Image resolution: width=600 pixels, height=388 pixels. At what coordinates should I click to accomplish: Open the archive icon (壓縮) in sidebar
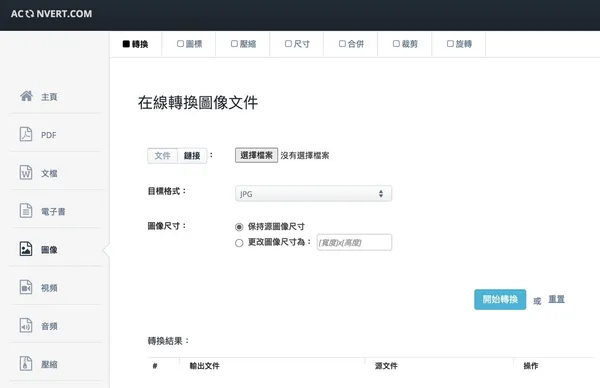click(x=26, y=364)
